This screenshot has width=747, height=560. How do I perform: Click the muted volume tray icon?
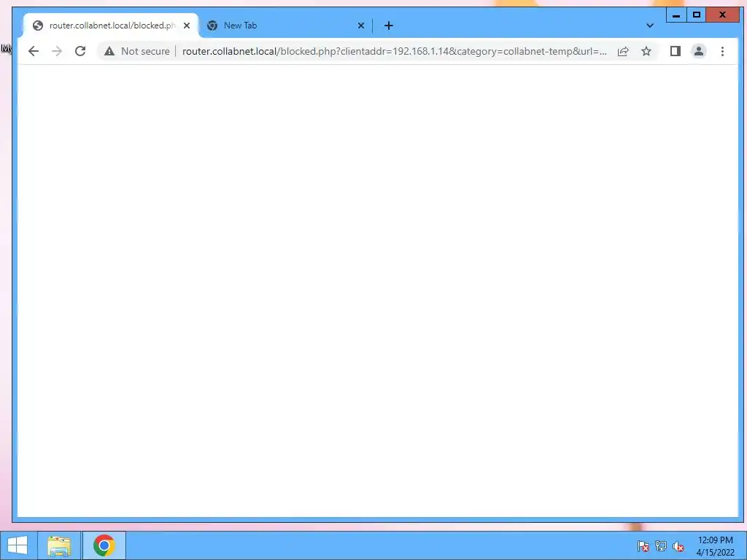(678, 546)
